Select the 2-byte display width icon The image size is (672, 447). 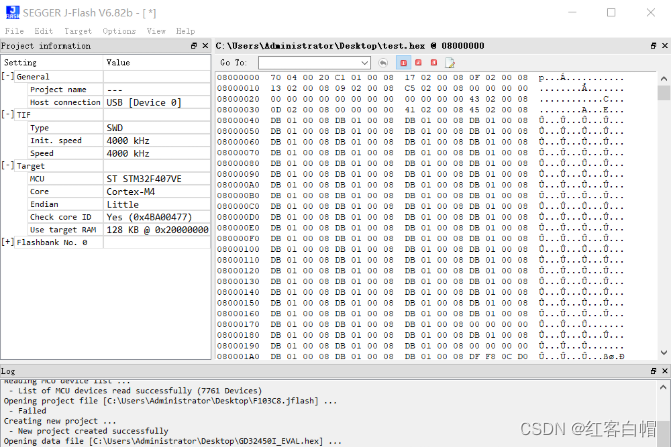418,63
